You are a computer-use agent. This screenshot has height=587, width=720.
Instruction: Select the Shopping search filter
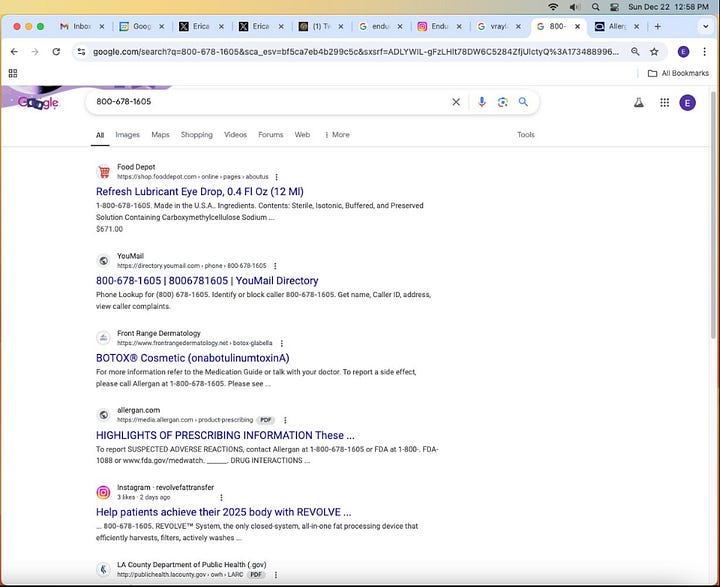coord(197,135)
